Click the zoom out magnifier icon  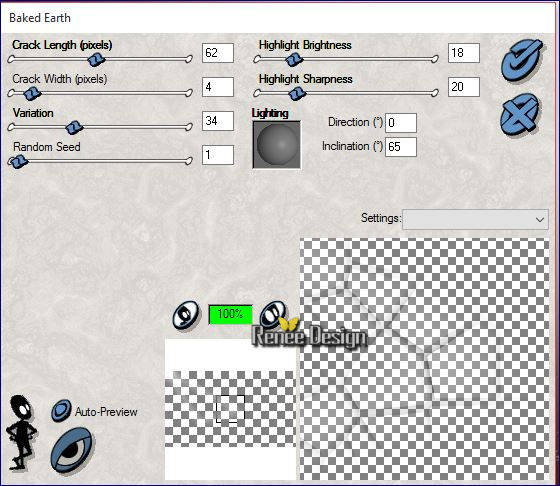[186, 315]
